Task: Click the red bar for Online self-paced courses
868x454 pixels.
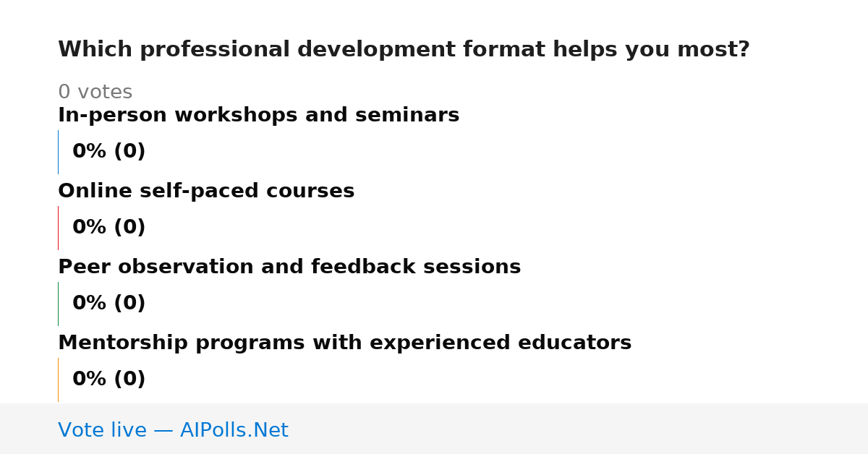Action: (58, 228)
